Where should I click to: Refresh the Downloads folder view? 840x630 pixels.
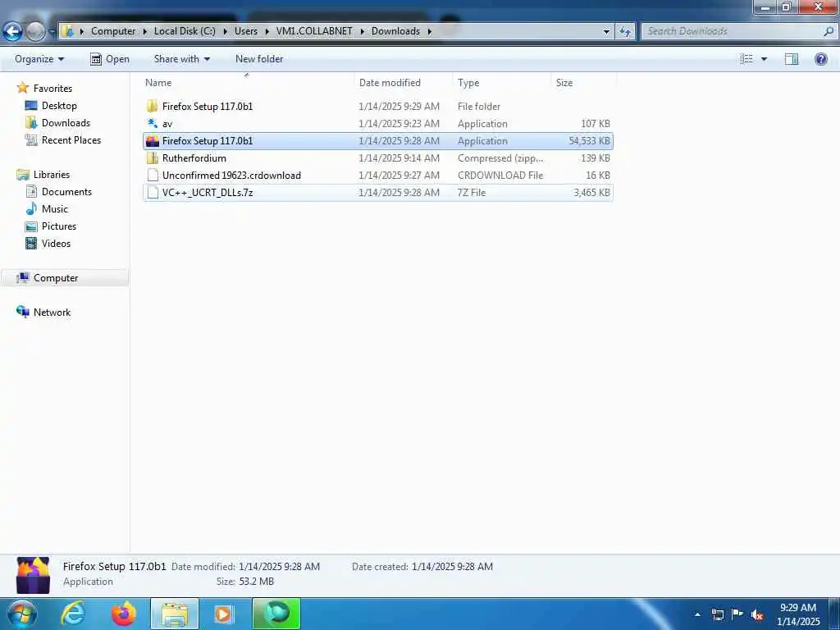coord(624,32)
